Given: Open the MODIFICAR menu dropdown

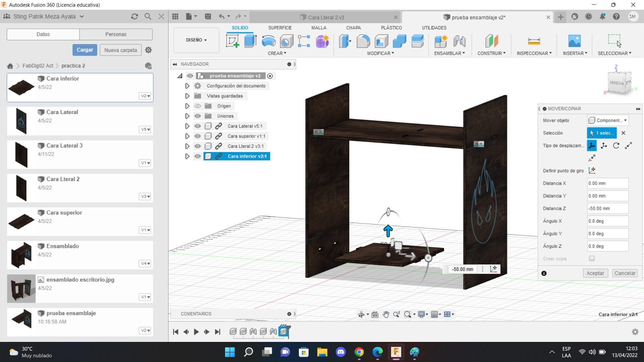Looking at the screenshot, I should click(380, 53).
